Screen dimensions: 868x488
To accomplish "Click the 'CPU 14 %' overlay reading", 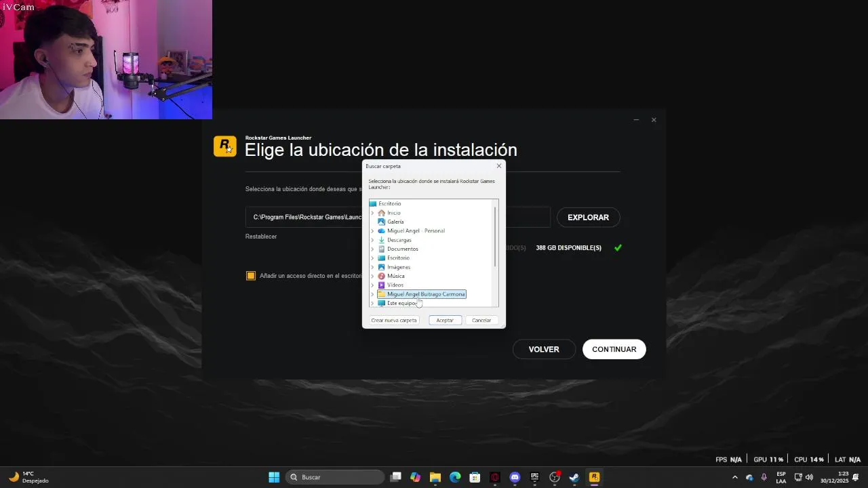I will 809,460.
